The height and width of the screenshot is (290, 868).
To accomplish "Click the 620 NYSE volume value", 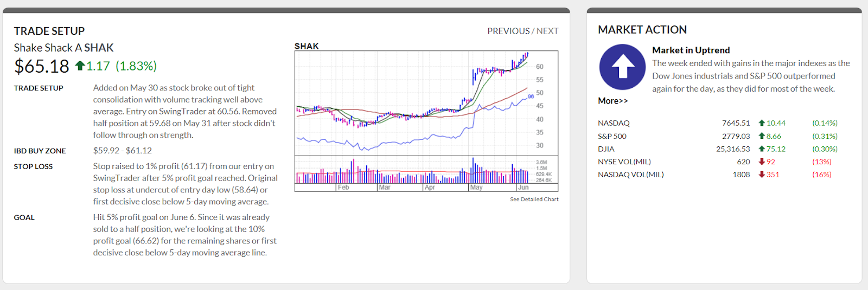I will 743,162.
